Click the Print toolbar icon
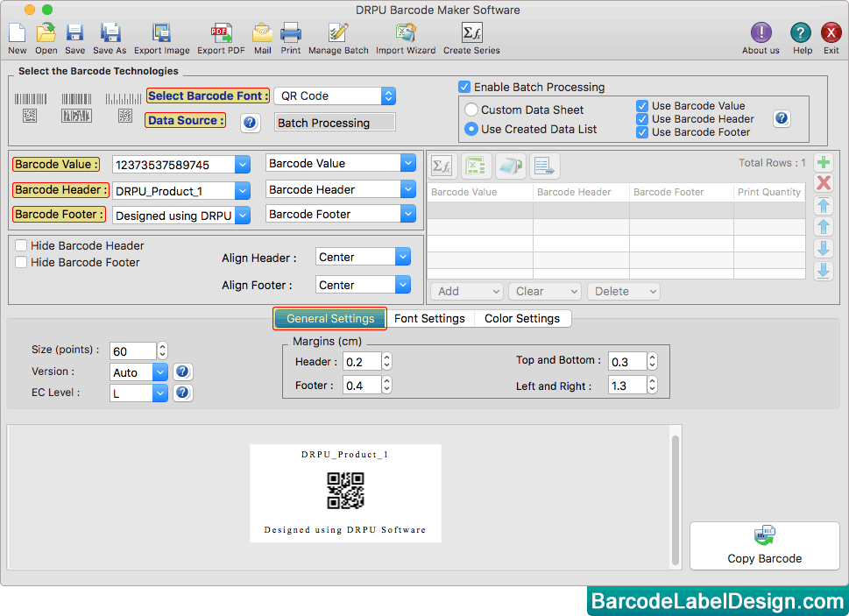849x616 pixels. (x=291, y=33)
